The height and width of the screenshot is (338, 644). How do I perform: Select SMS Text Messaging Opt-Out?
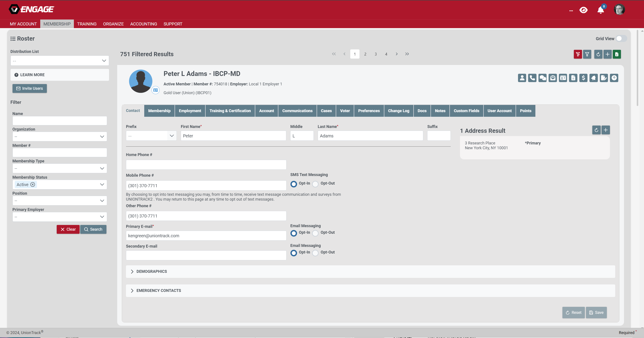click(x=316, y=184)
